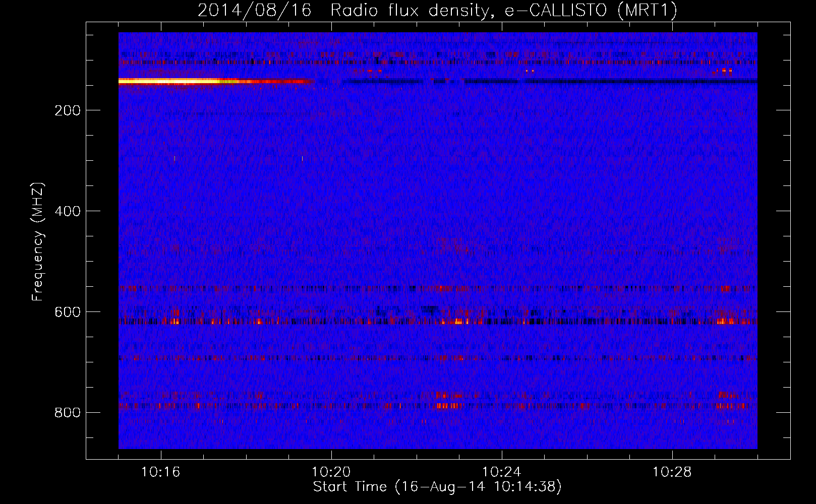816x504 pixels.
Task: Click the 10:28 time tick label
Action: [x=672, y=472]
